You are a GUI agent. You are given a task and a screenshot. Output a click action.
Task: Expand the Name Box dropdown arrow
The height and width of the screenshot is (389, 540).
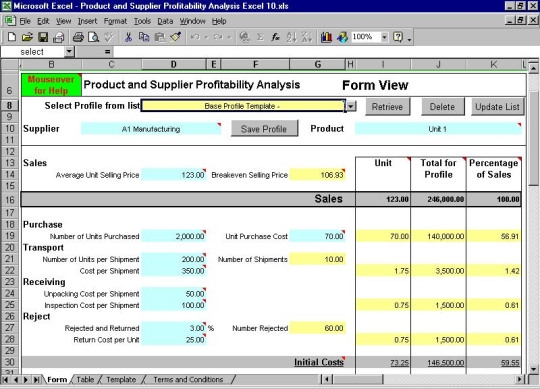(69, 52)
